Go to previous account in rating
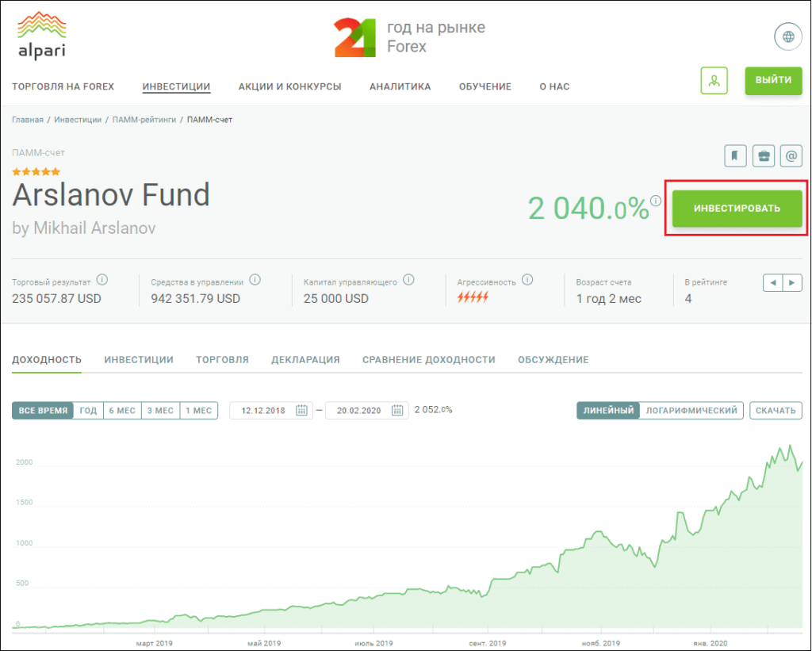The width and height of the screenshot is (812, 651). coord(772,283)
